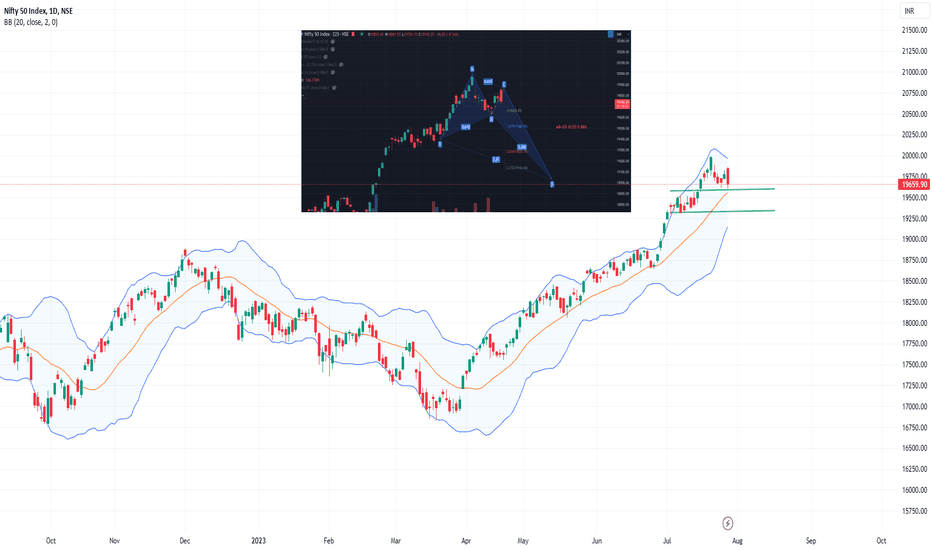Click the 20500.00 price axis label

tap(915, 114)
